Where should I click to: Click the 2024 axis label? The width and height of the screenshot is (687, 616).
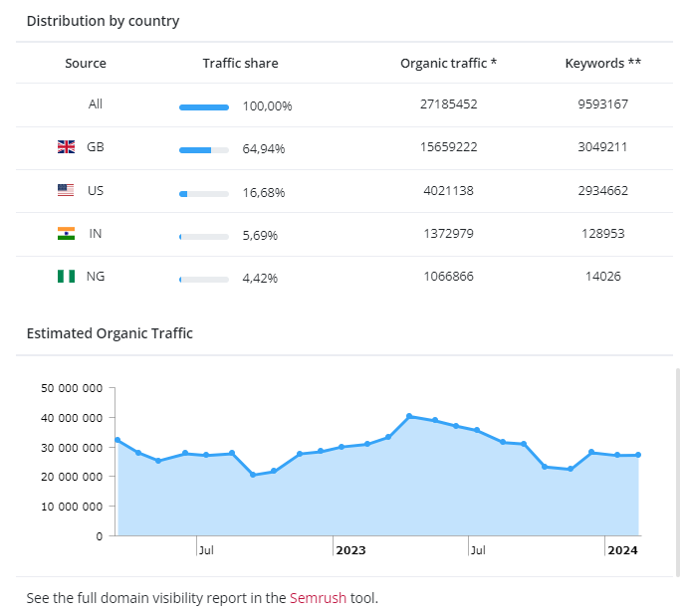(x=622, y=550)
